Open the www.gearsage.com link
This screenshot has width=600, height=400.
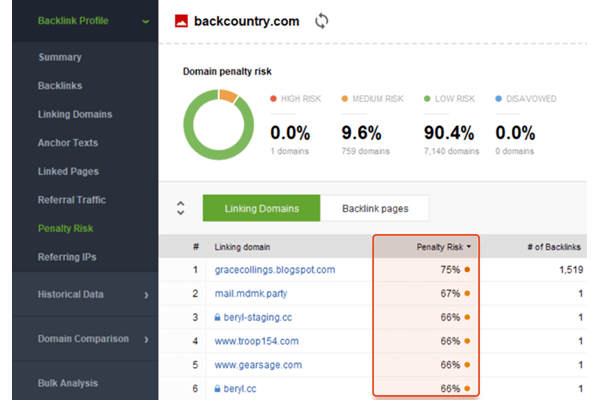pyautogui.click(x=258, y=365)
